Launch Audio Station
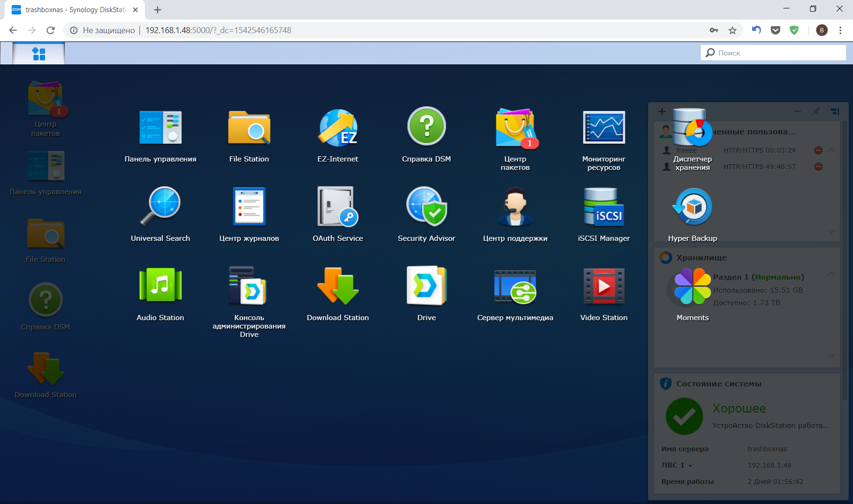The image size is (853, 504). [x=160, y=294]
